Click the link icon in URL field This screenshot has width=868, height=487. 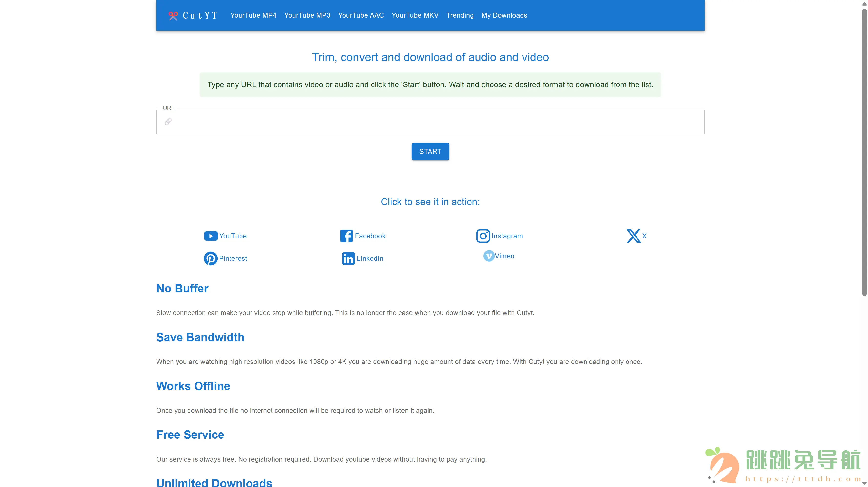[x=168, y=122]
